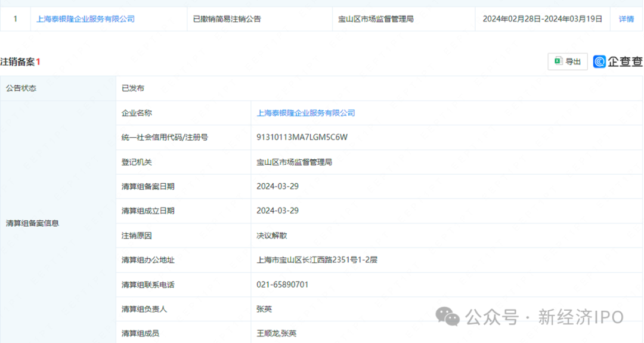Select the 已撤销简易注销公告 status cell

tap(227, 19)
